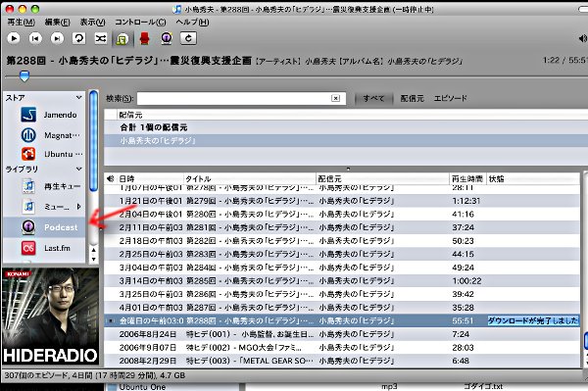Click the sidebar's blue vertical scrollbar
The height and width of the screenshot is (391, 588).
94,140
